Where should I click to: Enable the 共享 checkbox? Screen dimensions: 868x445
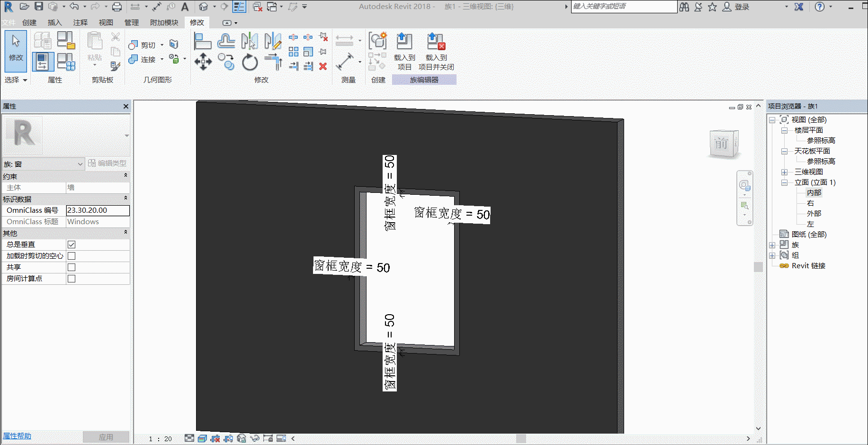72,267
